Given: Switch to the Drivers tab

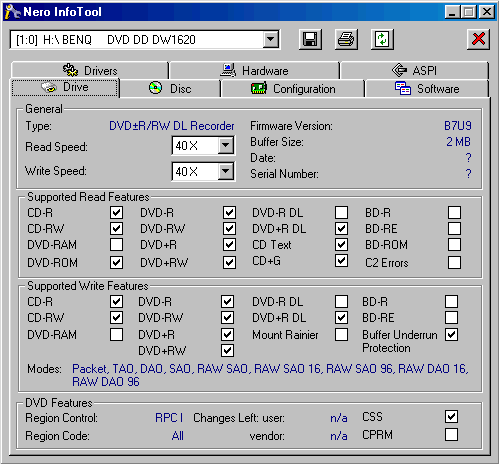Looking at the screenshot, I should pyautogui.click(x=90, y=70).
